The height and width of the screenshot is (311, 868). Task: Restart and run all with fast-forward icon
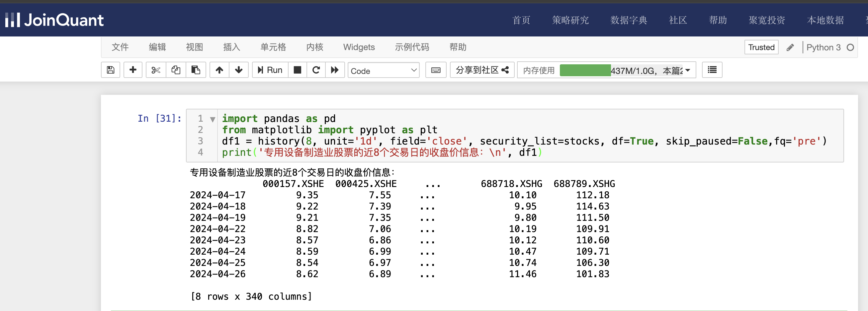(335, 70)
